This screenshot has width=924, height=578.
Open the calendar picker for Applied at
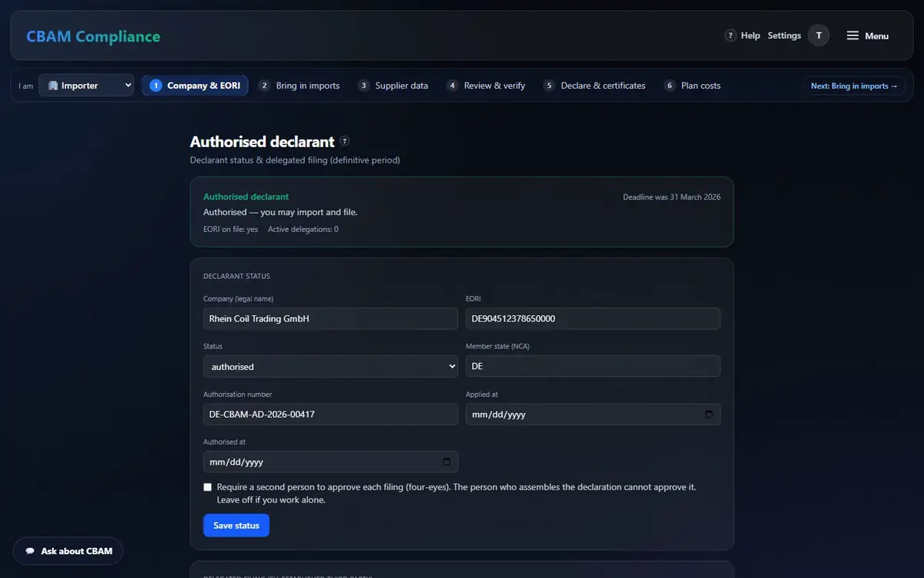click(709, 415)
